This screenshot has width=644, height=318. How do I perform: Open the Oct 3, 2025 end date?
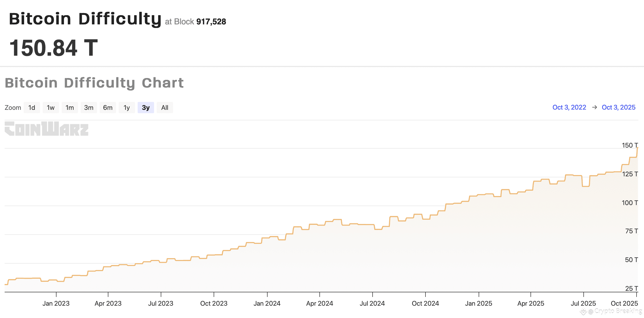pos(619,107)
